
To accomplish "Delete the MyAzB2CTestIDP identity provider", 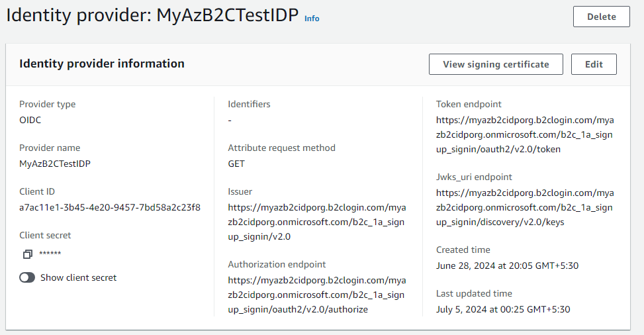I will pos(601,17).
